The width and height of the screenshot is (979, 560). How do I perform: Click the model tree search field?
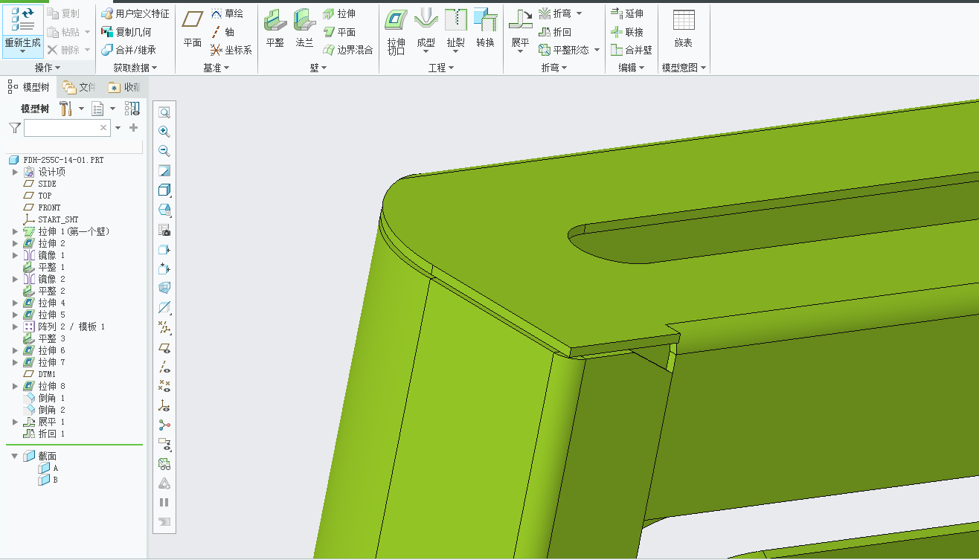tap(62, 128)
